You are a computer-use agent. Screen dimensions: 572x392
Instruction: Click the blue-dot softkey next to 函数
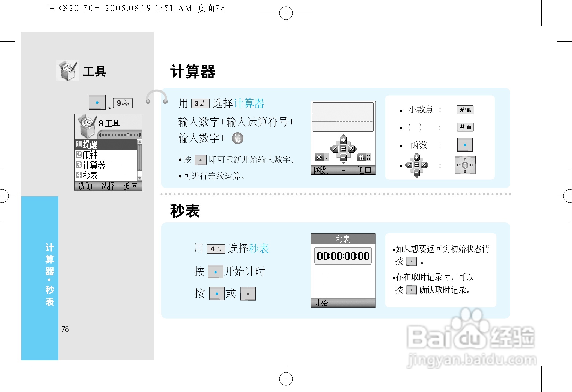[464, 145]
